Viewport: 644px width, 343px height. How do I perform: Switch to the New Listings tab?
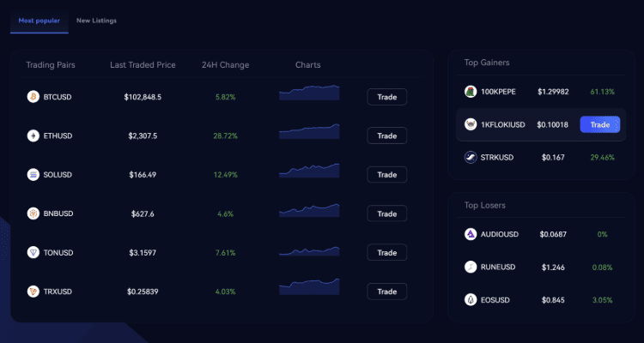coord(96,20)
